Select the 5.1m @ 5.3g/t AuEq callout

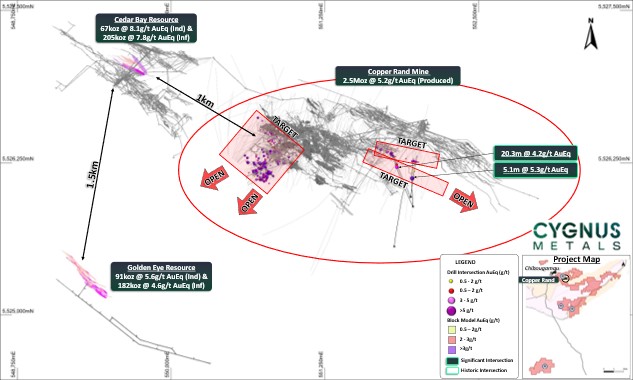click(x=536, y=170)
